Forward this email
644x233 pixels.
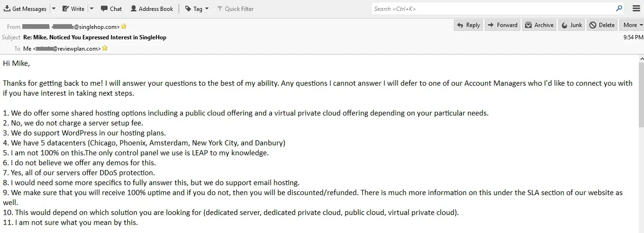click(x=502, y=25)
